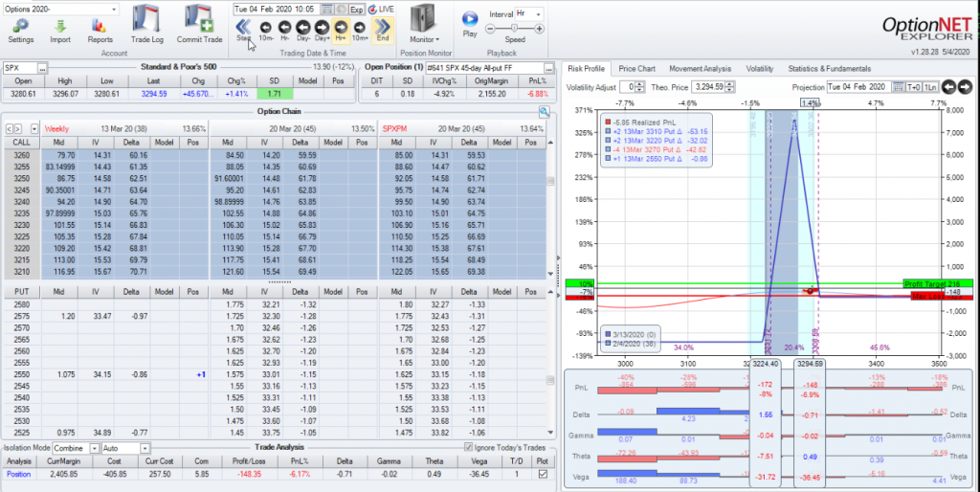Click the Profit Target 216 marker
This screenshot has width=980, height=492.
click(x=937, y=284)
